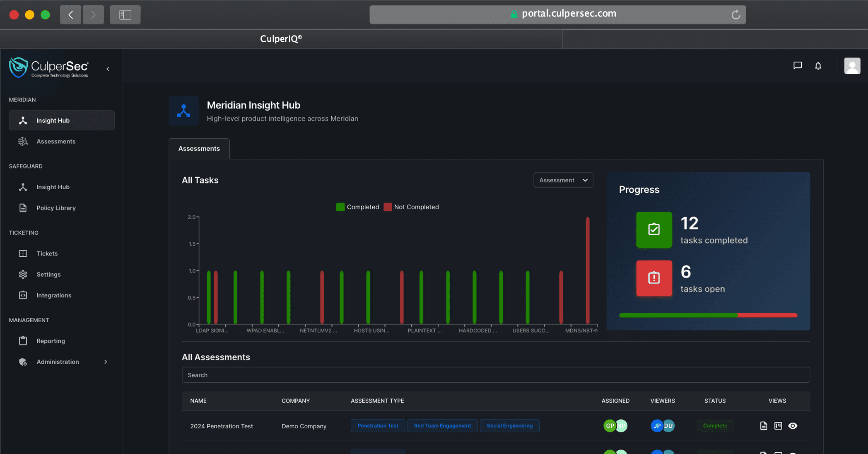Toggle Not Completed series in chart legend
868x454 pixels.
point(411,207)
